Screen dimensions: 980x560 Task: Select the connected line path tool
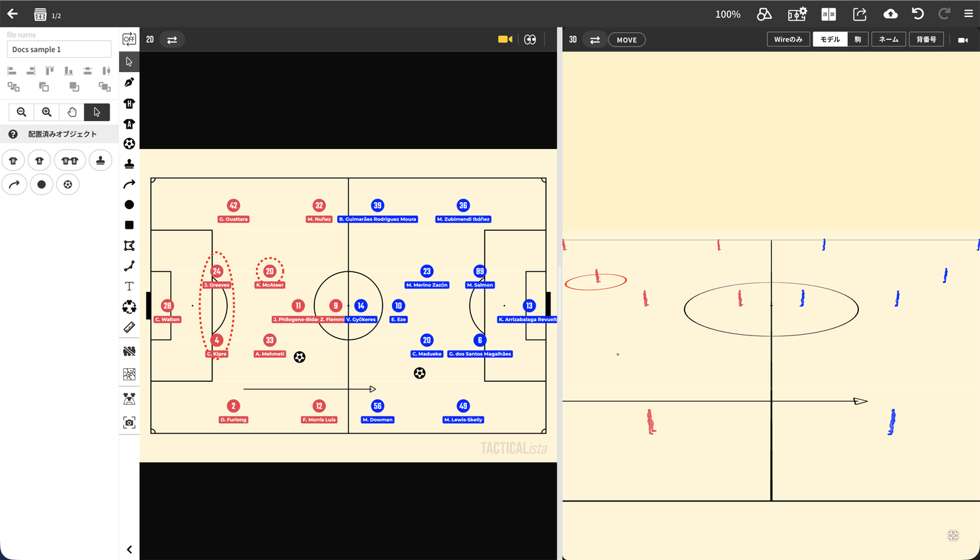129,266
